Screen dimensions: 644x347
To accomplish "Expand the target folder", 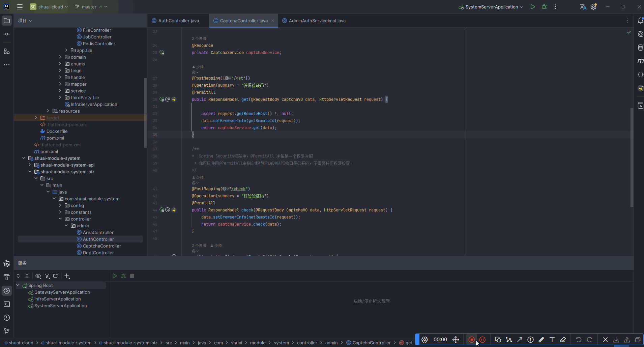I will tap(36, 118).
